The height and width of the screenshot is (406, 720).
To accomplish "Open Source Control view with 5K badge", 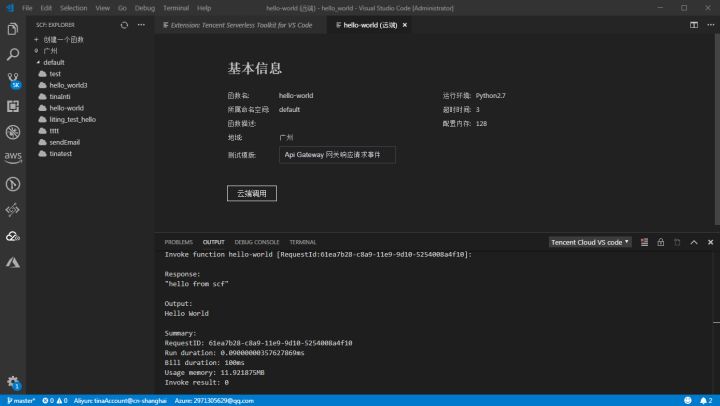I will [13, 80].
